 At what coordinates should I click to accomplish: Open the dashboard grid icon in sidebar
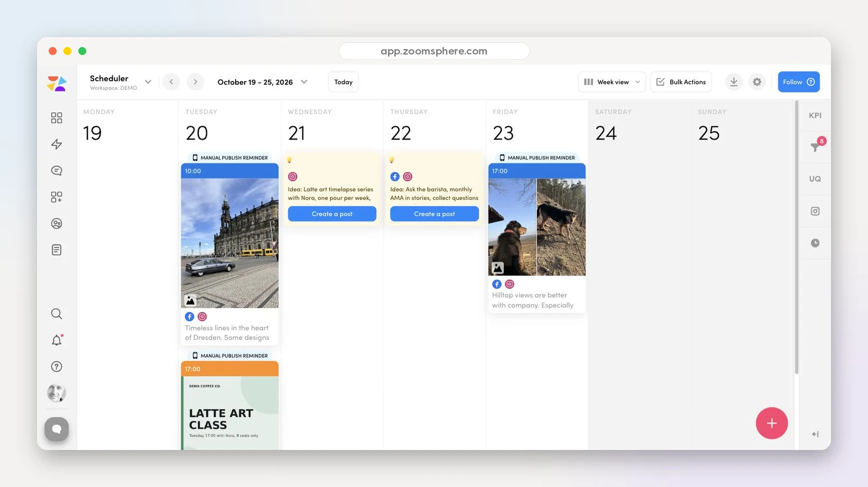click(x=57, y=117)
